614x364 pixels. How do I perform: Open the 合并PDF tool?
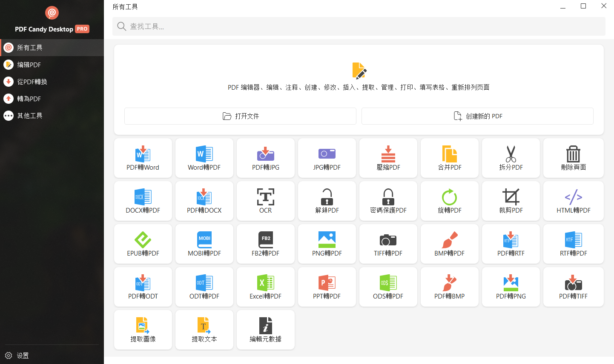pos(449,158)
